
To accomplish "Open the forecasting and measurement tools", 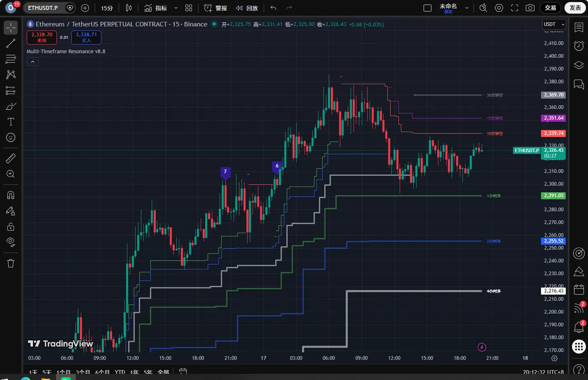I will [x=11, y=90].
